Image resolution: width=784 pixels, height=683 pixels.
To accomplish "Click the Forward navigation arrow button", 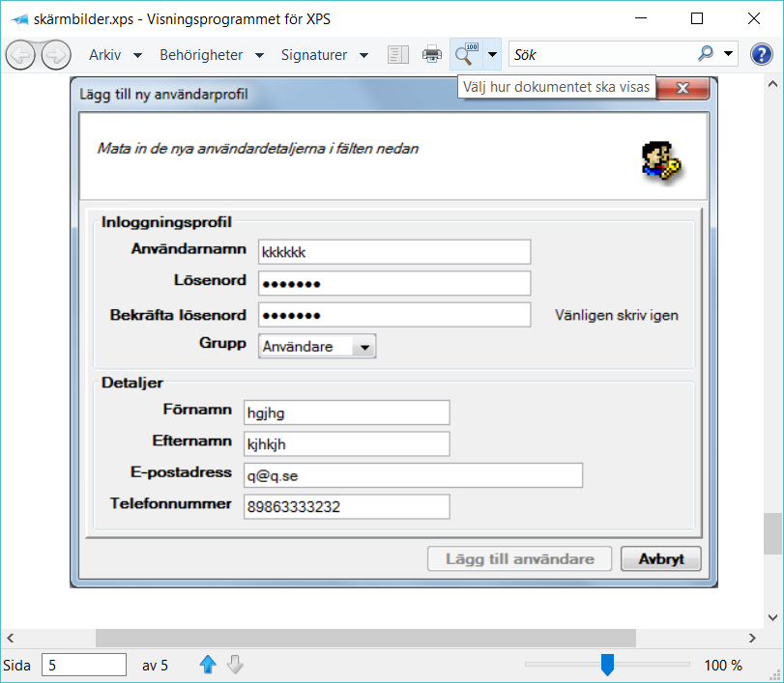I will [55, 55].
